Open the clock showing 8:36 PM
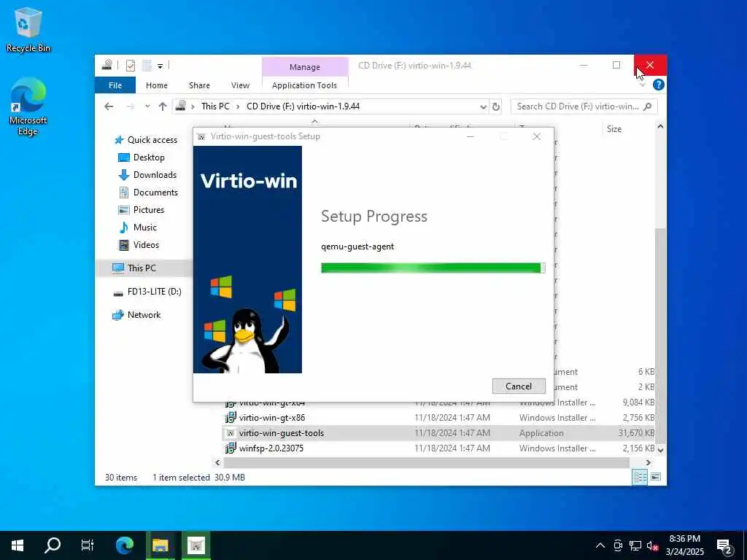The height and width of the screenshot is (560, 747). (x=684, y=545)
